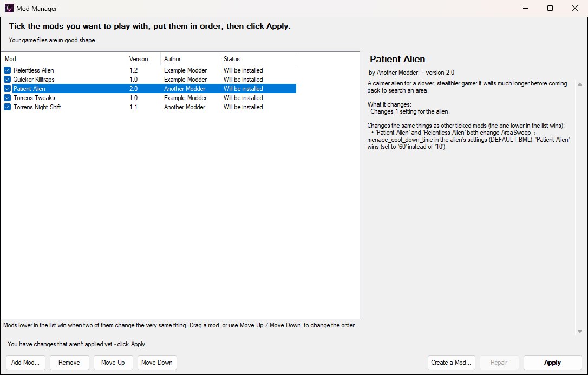Viewport: 588px width, 375px height.
Task: Select the Torrens Tweaks mod row
Action: point(148,98)
